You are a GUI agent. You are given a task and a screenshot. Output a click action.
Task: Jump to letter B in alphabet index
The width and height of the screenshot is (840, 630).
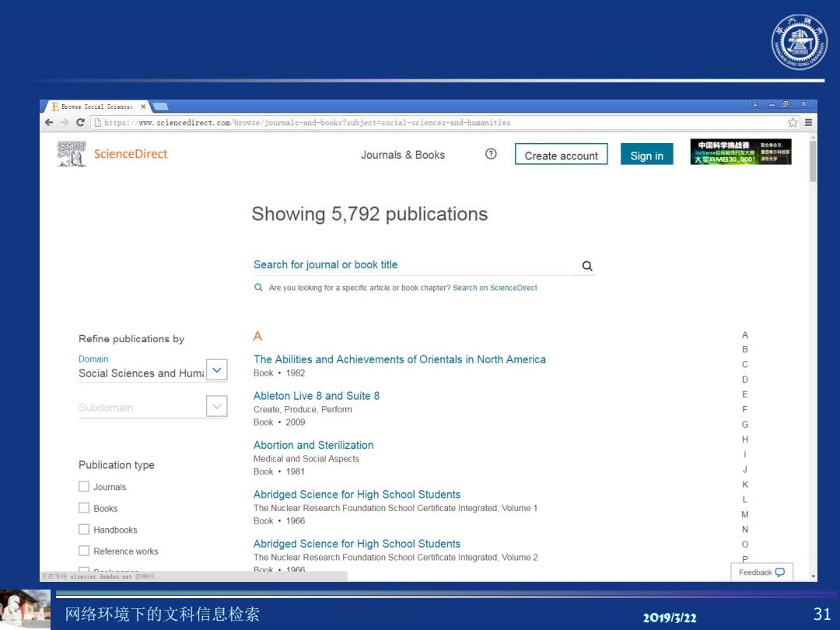point(744,349)
